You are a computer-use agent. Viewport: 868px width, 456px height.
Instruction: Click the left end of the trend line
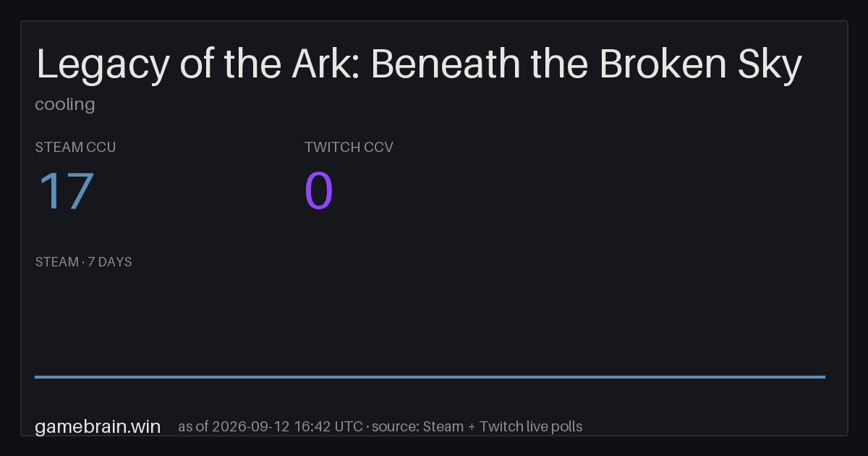[x=36, y=376]
